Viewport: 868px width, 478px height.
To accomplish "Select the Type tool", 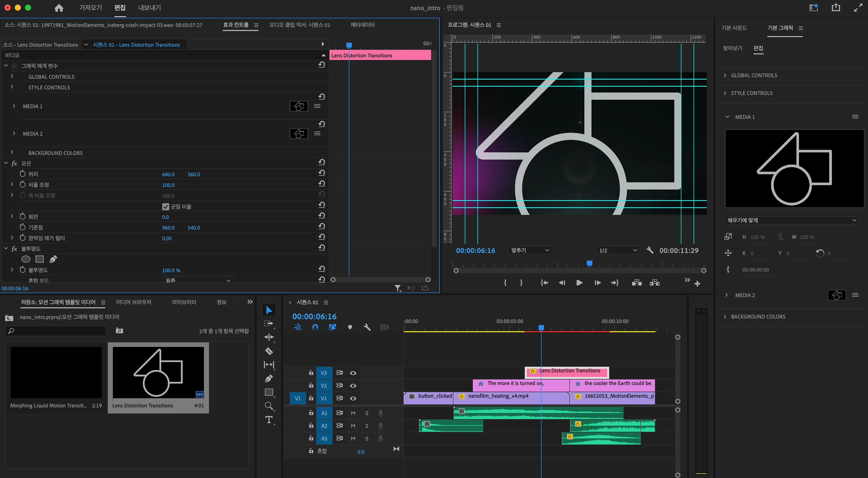I will (x=269, y=420).
